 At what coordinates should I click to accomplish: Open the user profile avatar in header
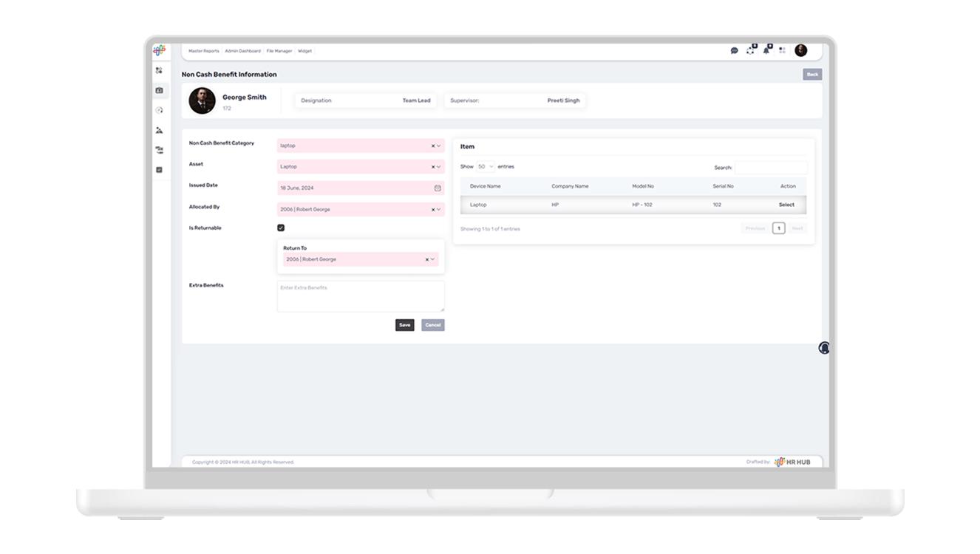(x=800, y=50)
